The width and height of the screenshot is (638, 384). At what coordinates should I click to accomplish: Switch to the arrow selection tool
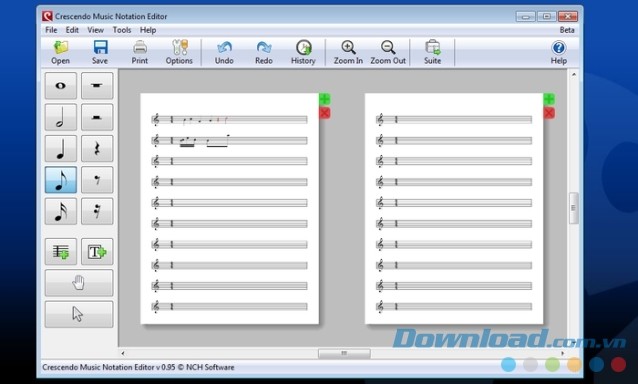click(x=79, y=314)
